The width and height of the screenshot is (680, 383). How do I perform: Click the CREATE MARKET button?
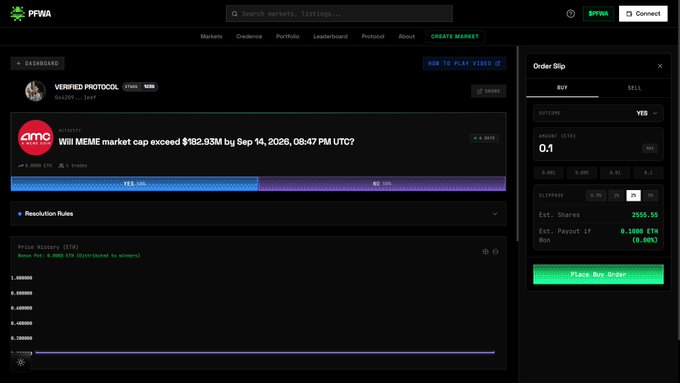455,36
